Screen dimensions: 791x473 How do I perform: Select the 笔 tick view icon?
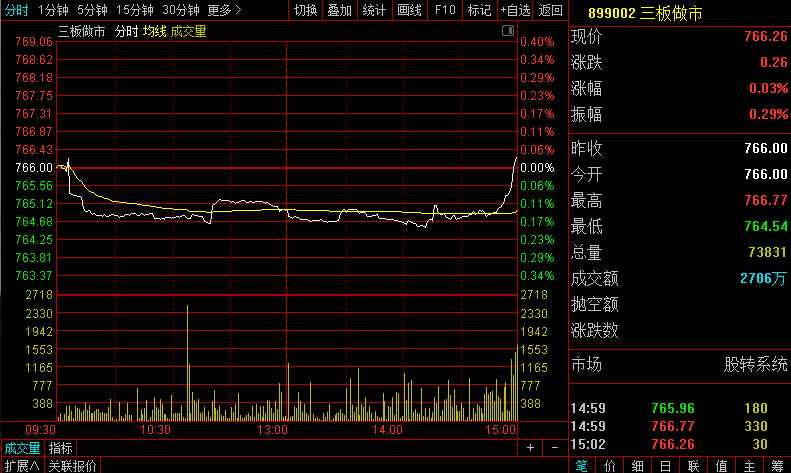point(582,465)
